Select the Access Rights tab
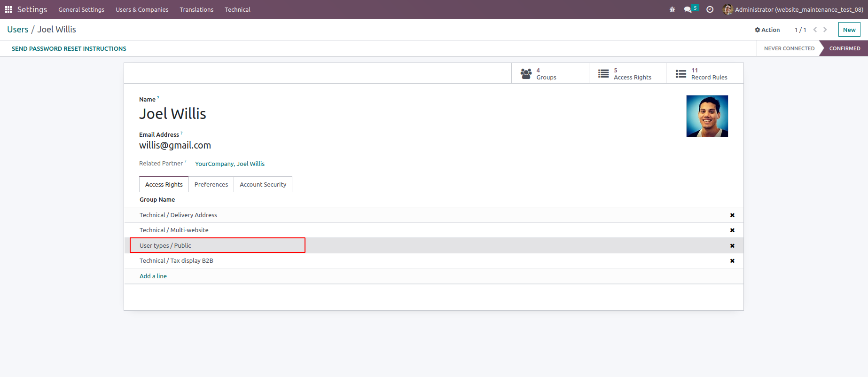This screenshot has height=377, width=868. click(x=164, y=184)
